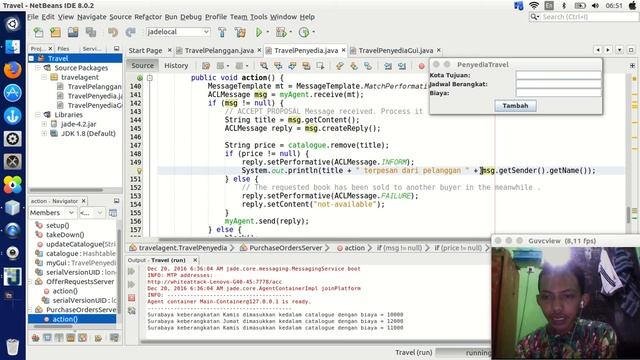Click the New File toolbar icon
This screenshot has height=360, width=640.
[x=38, y=32]
